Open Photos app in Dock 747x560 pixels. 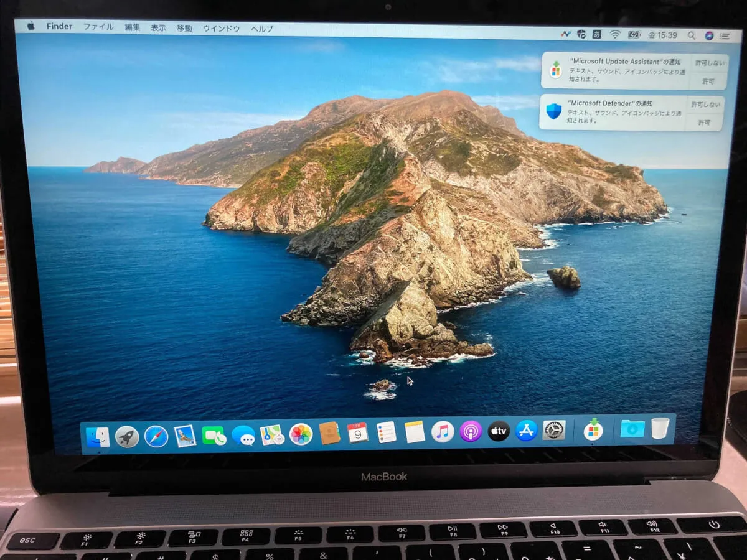pyautogui.click(x=301, y=434)
